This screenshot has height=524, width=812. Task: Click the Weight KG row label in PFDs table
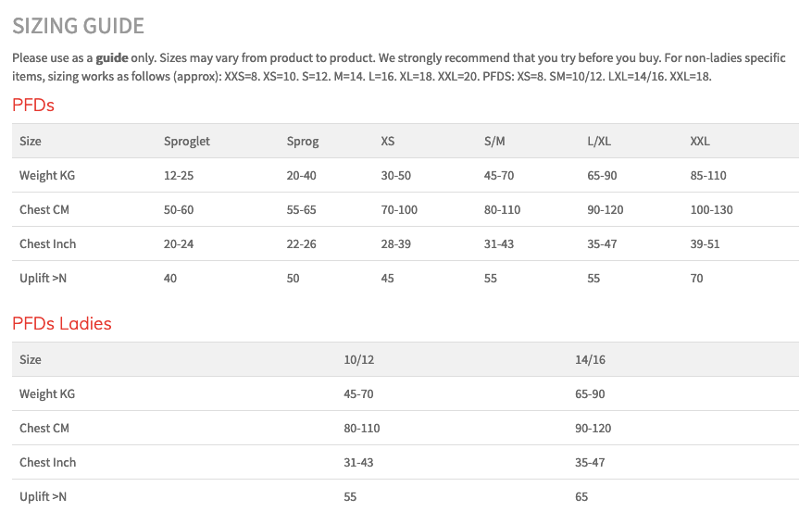[47, 175]
